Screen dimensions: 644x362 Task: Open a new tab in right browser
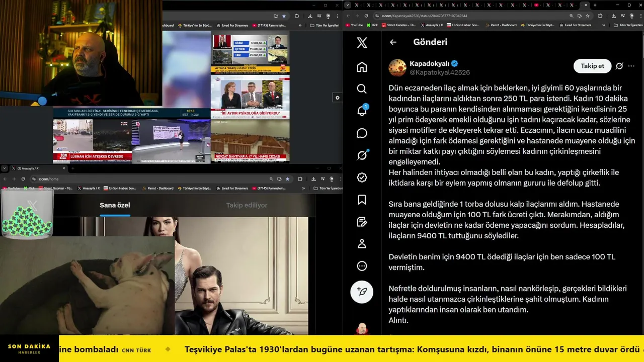(x=595, y=5)
